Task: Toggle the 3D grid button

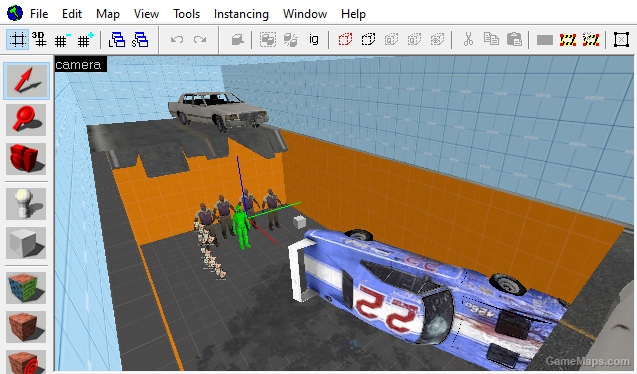Action: point(39,39)
